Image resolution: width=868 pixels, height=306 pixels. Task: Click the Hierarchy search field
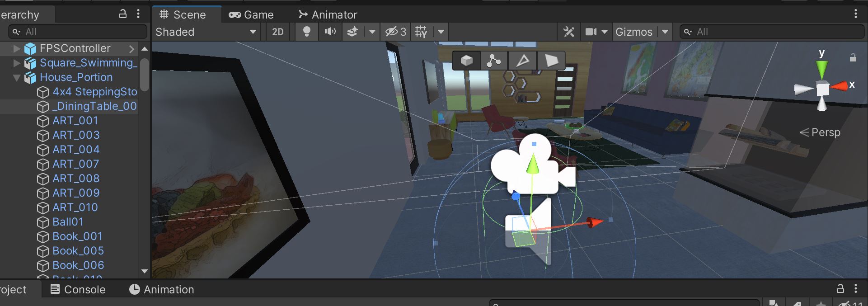pyautogui.click(x=78, y=32)
